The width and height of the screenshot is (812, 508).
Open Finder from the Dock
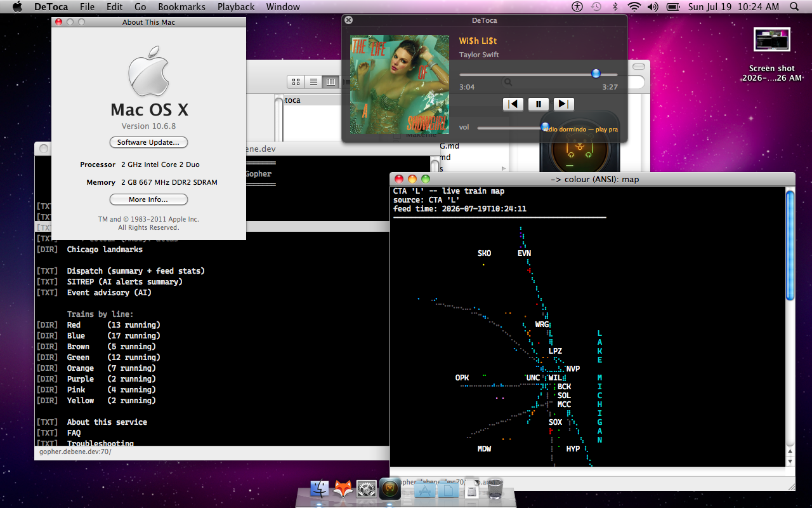320,489
